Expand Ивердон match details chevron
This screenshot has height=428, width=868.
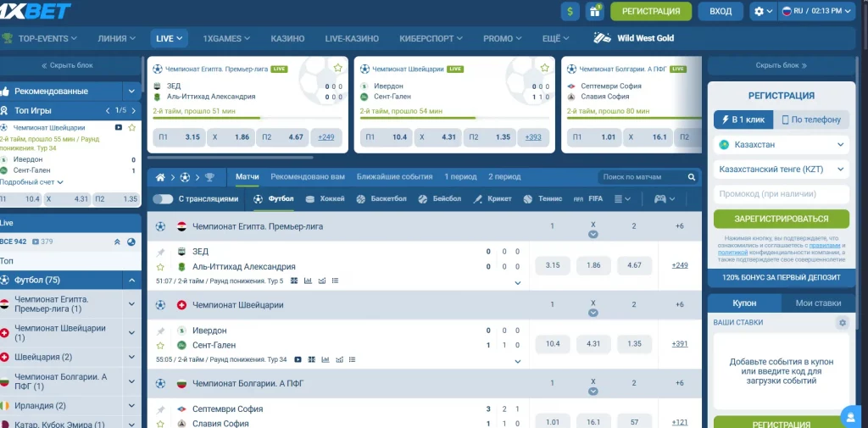tap(518, 362)
